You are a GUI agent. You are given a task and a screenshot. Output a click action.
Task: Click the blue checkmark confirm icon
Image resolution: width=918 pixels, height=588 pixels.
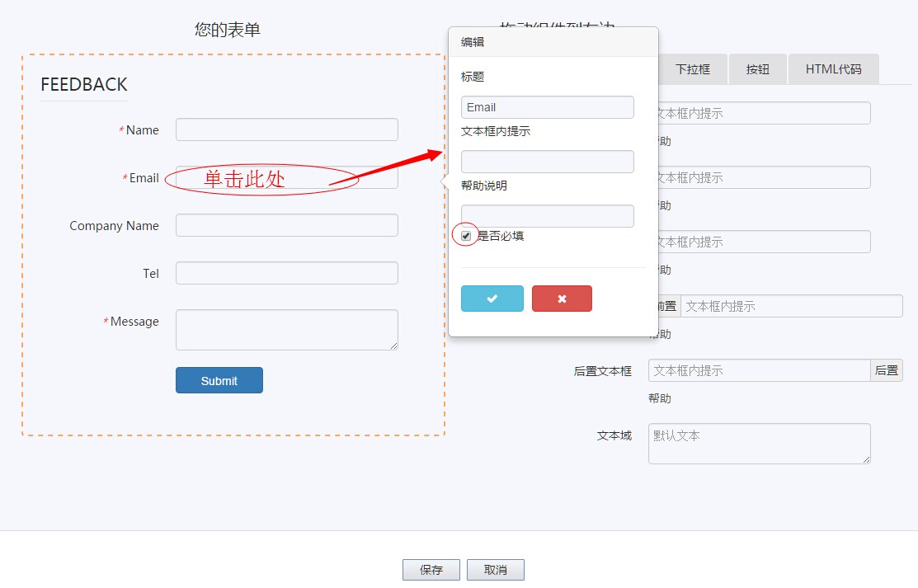coord(492,299)
